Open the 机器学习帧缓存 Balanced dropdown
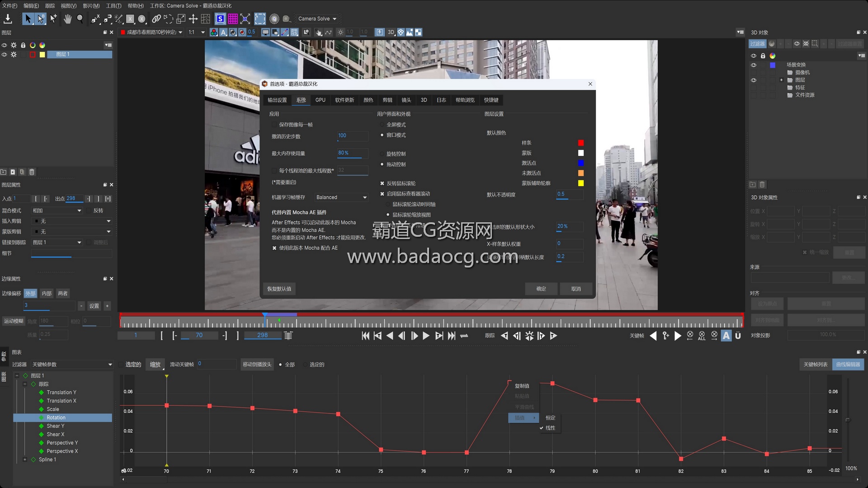This screenshot has height=488, width=868. (x=341, y=197)
